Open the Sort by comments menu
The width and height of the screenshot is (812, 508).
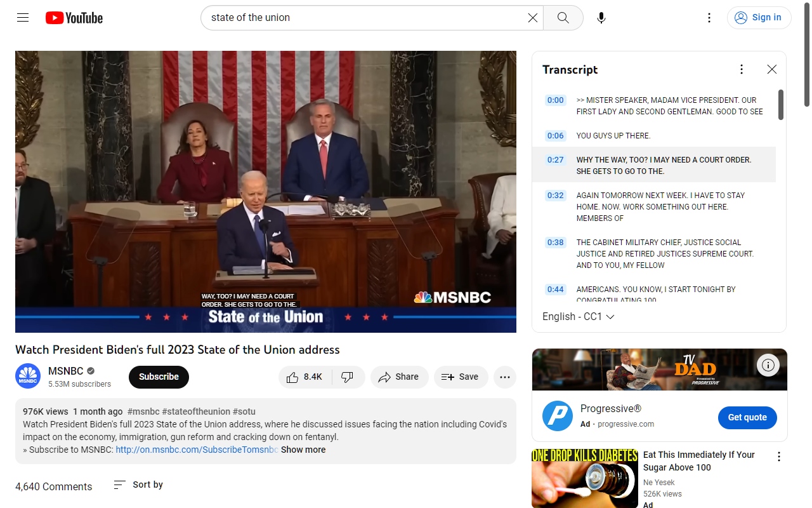[138, 485]
